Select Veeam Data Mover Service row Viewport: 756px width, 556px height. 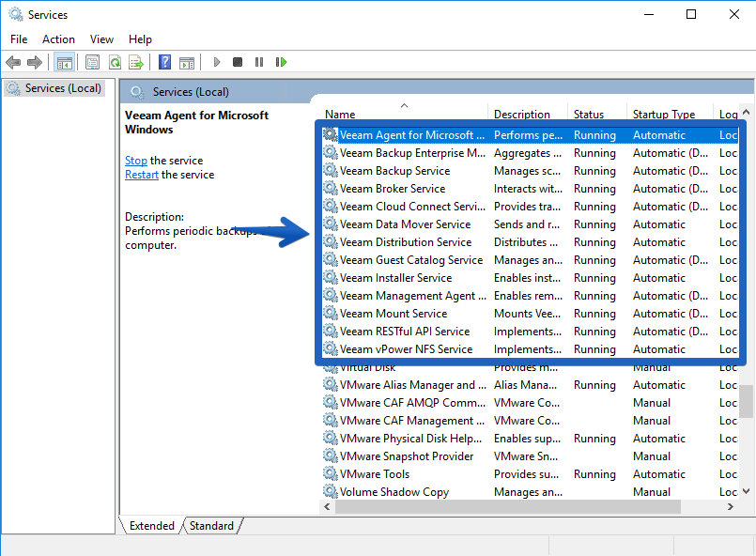click(x=530, y=224)
